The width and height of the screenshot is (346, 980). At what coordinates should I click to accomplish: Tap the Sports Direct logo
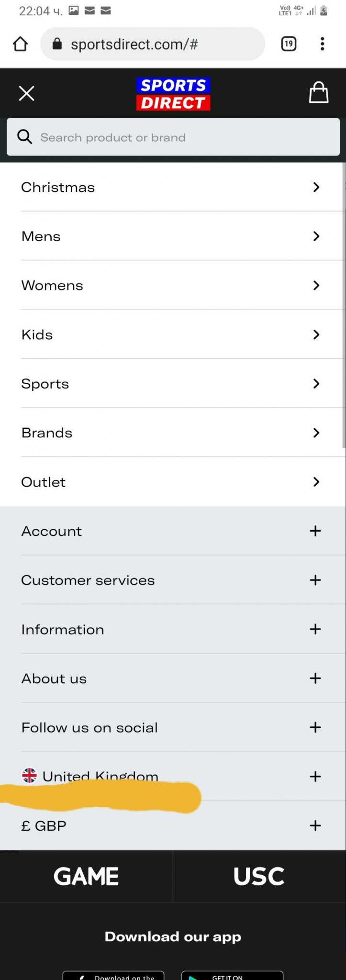tap(173, 94)
